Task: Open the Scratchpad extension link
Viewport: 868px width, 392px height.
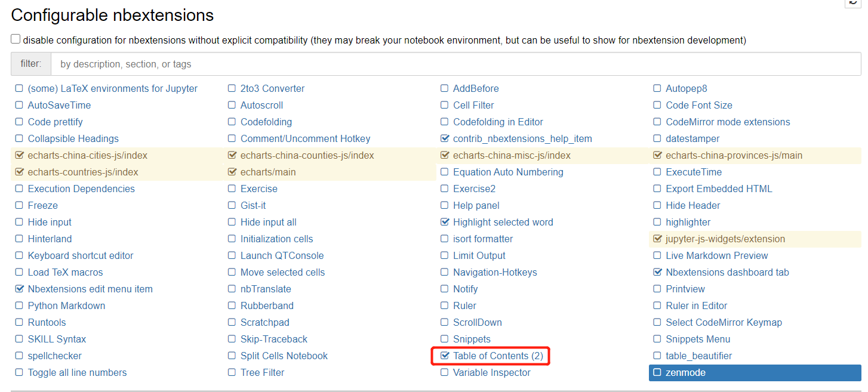Action: 264,322
